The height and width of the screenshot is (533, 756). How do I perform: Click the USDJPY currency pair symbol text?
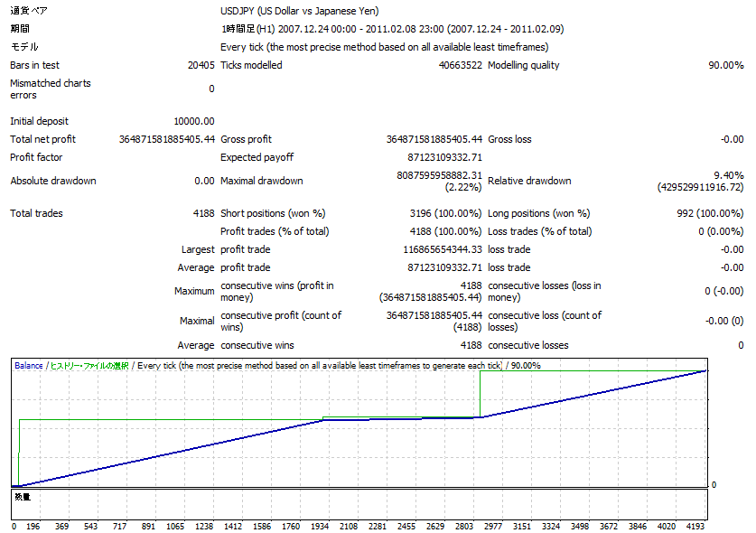click(x=239, y=11)
